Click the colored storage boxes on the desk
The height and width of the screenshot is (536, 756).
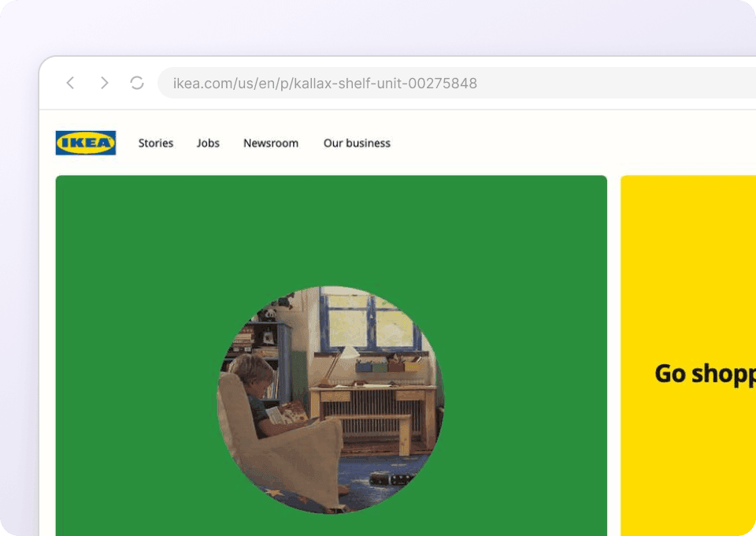[x=389, y=366]
